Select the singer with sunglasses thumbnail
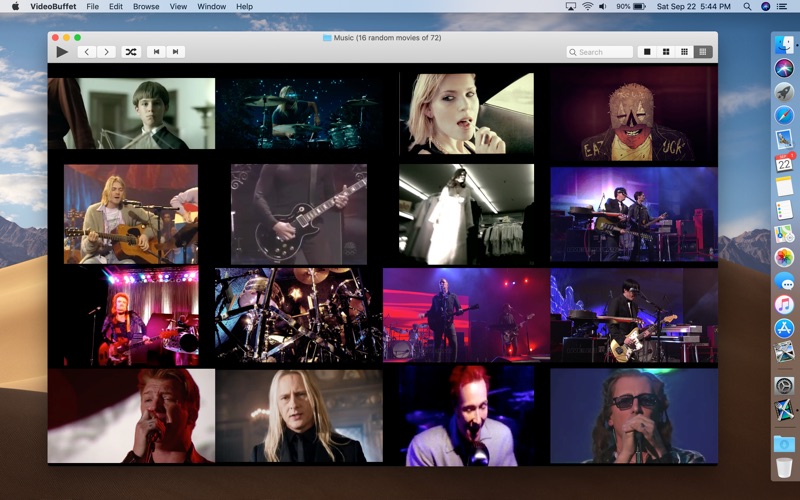Image resolution: width=800 pixels, height=500 pixels. click(x=634, y=416)
